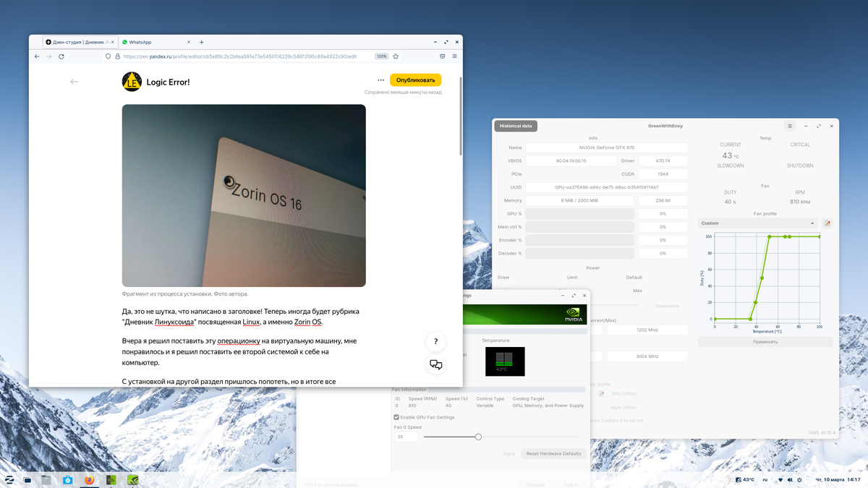Expand the Custom fan profile dropdown

click(x=757, y=223)
